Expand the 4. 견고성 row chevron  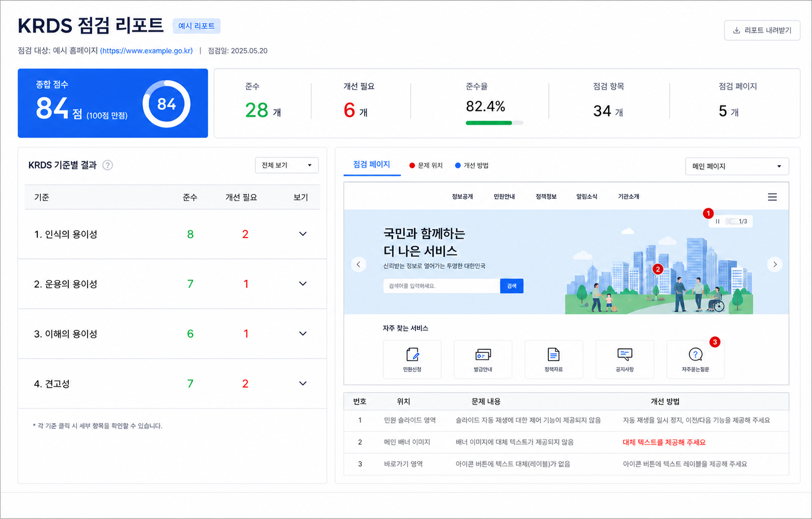[x=303, y=383]
